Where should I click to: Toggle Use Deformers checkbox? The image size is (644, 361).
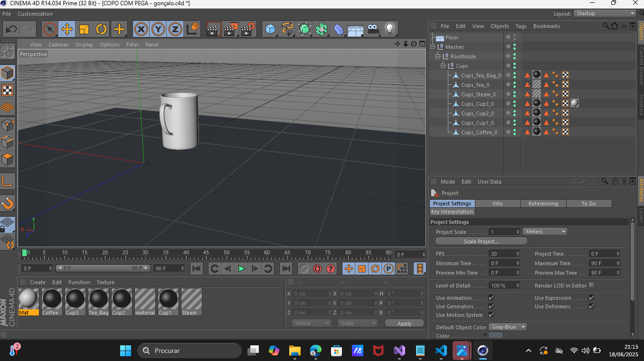click(x=591, y=306)
